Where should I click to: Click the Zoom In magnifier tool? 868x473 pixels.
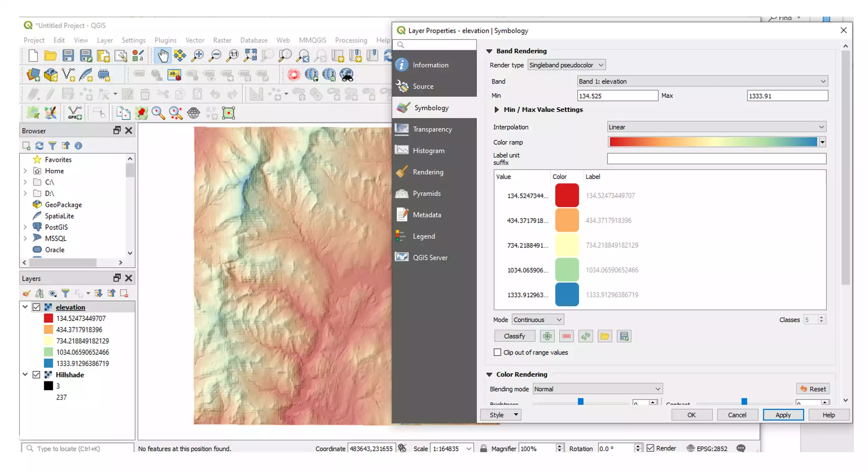(198, 55)
